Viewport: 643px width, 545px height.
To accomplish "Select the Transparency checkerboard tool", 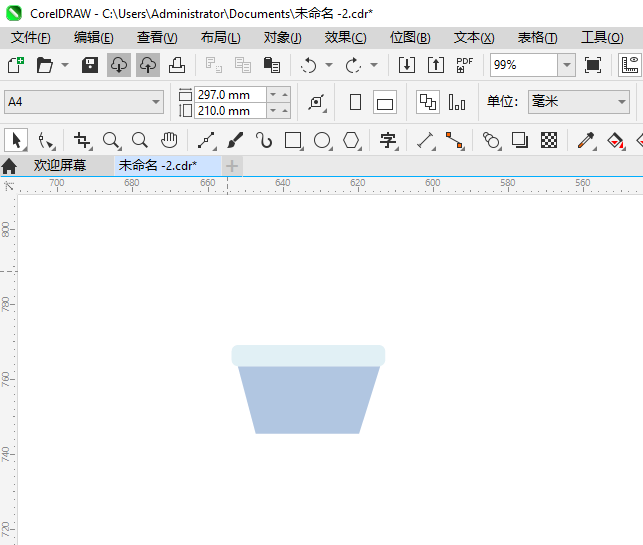I will pyautogui.click(x=549, y=141).
